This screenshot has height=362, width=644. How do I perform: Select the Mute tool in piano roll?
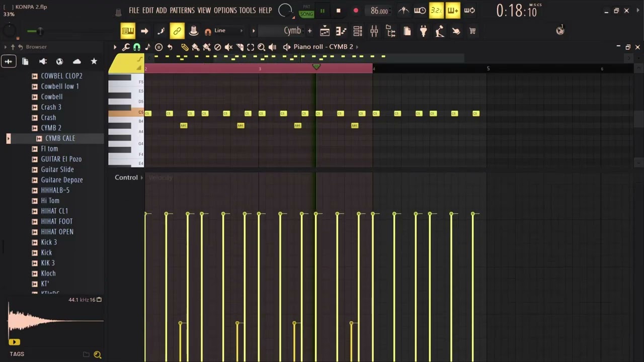click(x=228, y=47)
